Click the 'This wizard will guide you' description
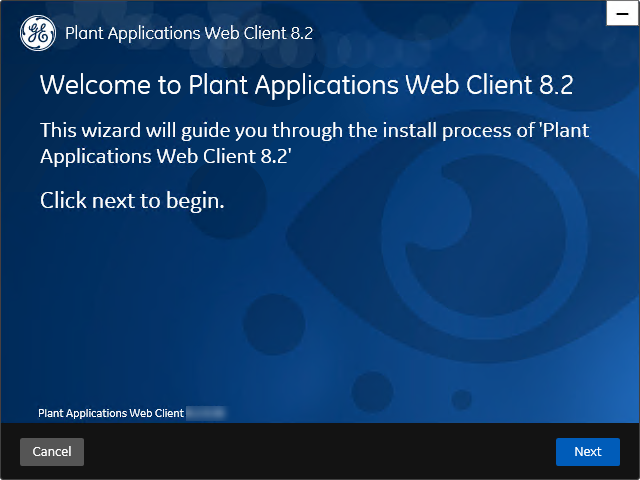Image resolution: width=640 pixels, height=480 pixels. coord(315,143)
